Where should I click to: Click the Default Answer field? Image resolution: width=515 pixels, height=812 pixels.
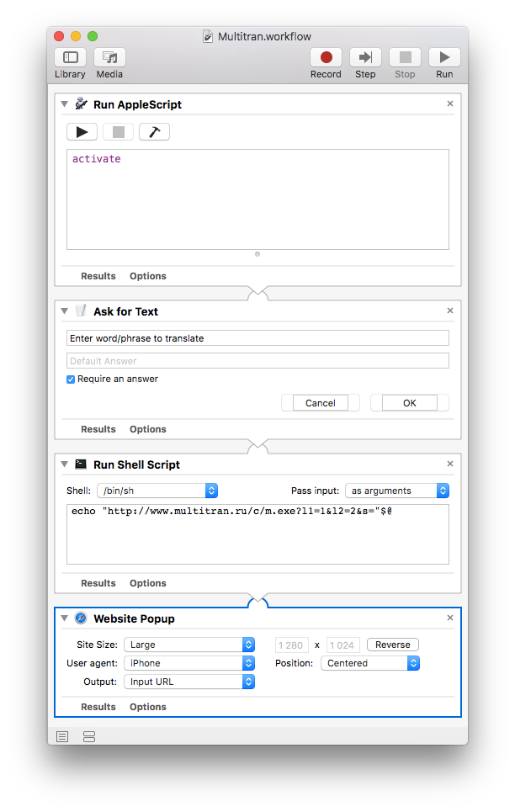pos(257,361)
